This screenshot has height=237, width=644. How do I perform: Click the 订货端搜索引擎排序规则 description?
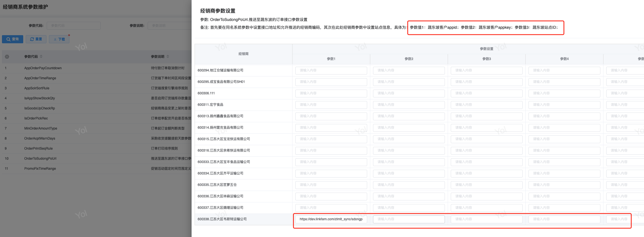(x=169, y=88)
